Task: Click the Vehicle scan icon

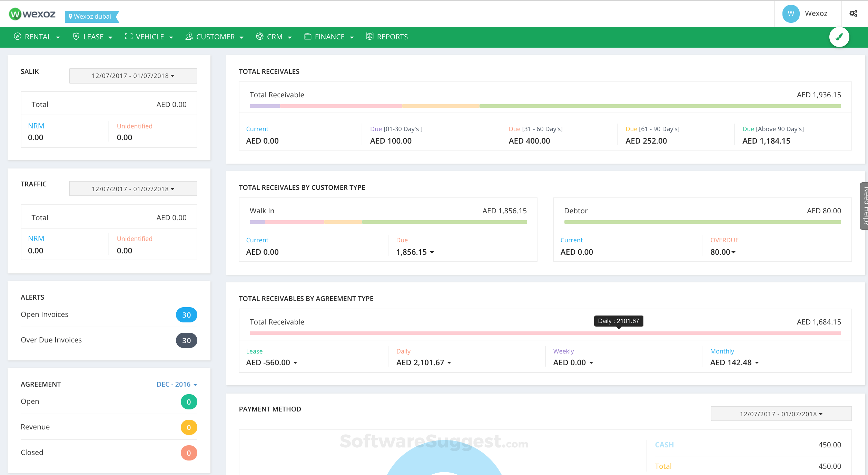Action: point(128,37)
